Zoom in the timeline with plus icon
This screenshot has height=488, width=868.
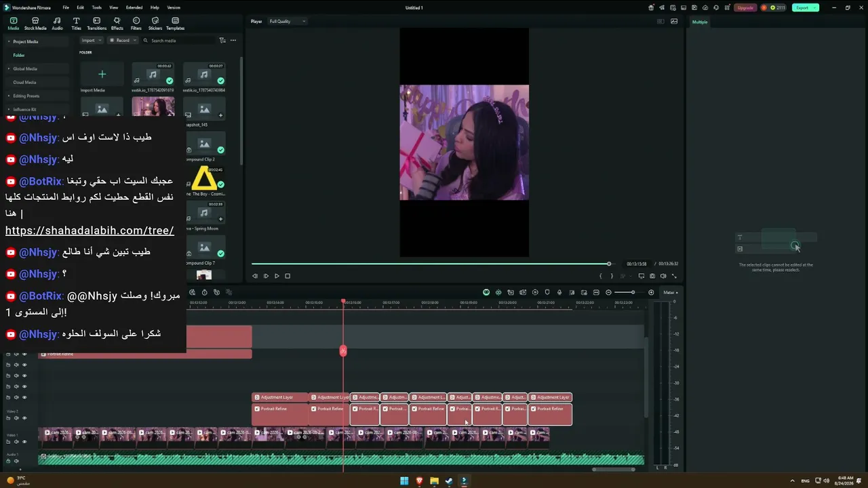tap(651, 292)
